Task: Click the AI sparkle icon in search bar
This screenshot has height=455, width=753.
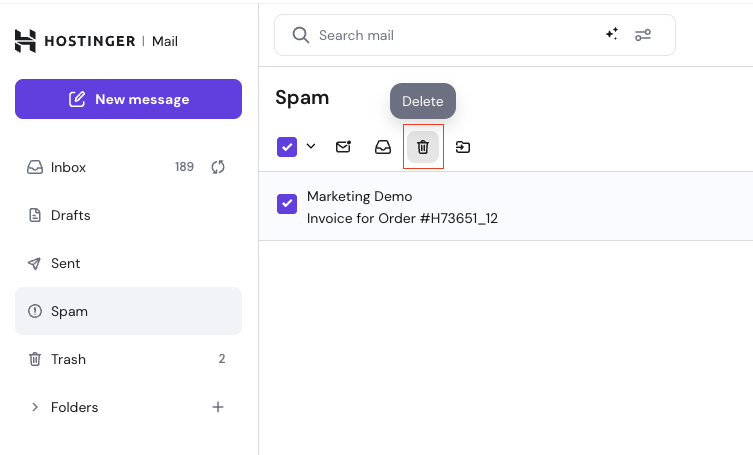Action: 612,35
